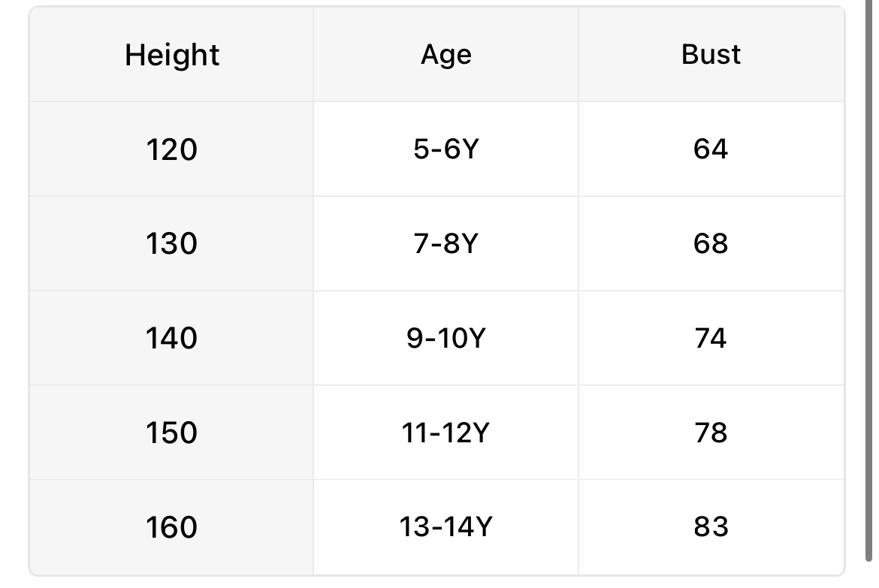Click the 7-8Y age cell

(446, 244)
